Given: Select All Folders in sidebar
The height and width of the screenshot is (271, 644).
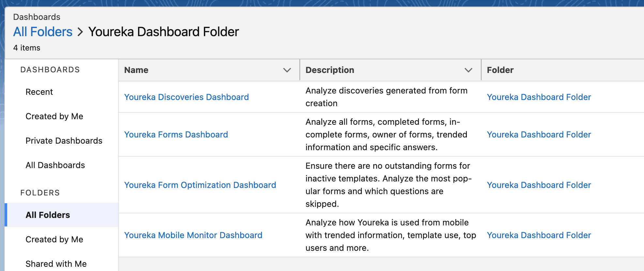Looking at the screenshot, I should [x=61, y=215].
